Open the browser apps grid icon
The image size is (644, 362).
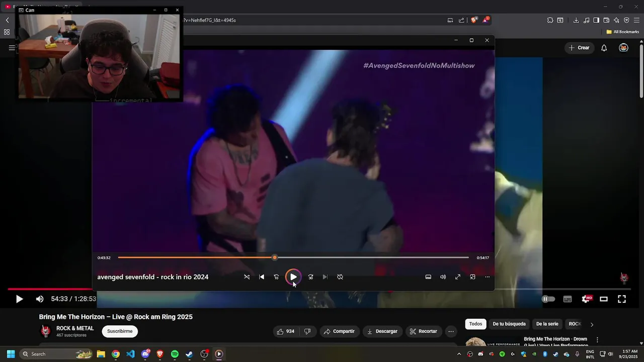pyautogui.click(x=7, y=32)
